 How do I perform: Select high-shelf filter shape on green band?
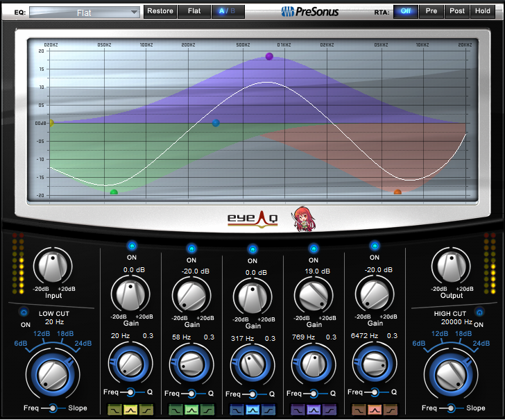(207, 410)
